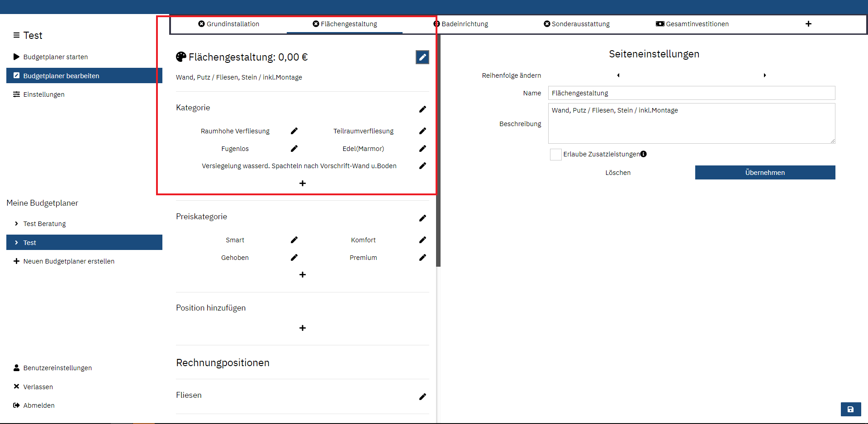Edit the Fugenlos category entry
Image resolution: width=868 pixels, height=424 pixels.
[x=294, y=149]
